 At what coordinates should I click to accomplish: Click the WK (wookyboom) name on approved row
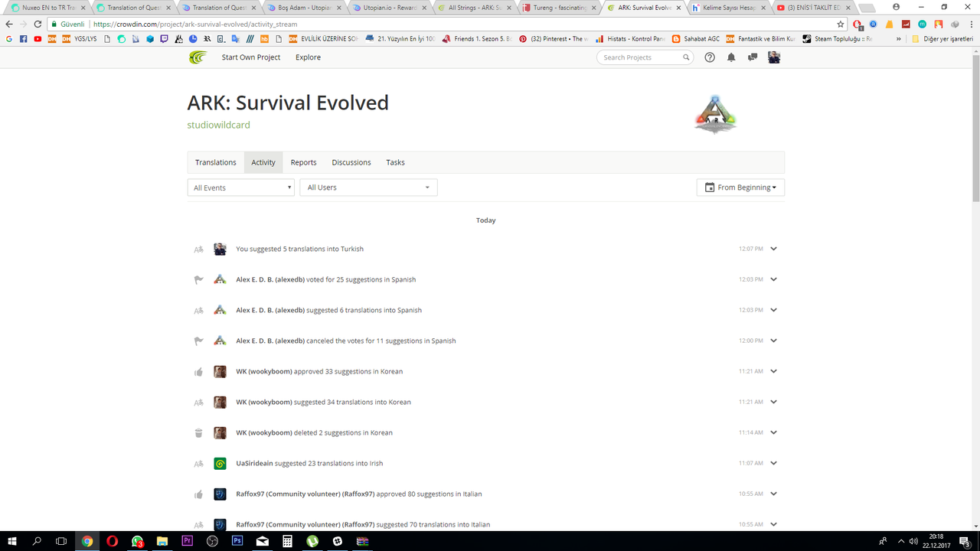coord(264,371)
